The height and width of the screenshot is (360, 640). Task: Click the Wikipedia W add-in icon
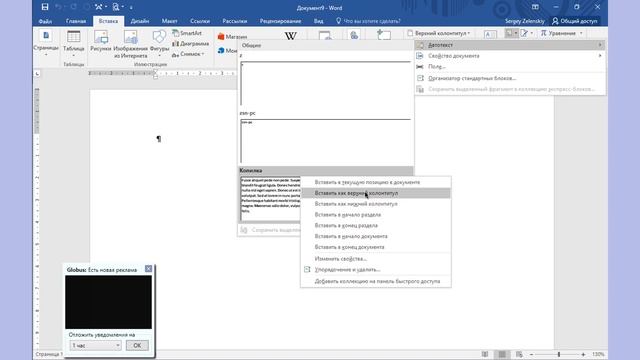[291, 36]
